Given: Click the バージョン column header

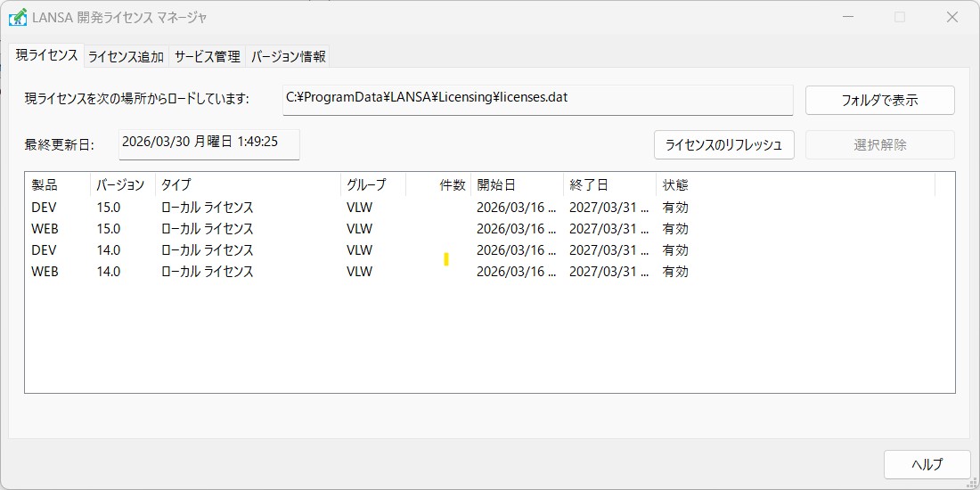Looking at the screenshot, I should [122, 185].
